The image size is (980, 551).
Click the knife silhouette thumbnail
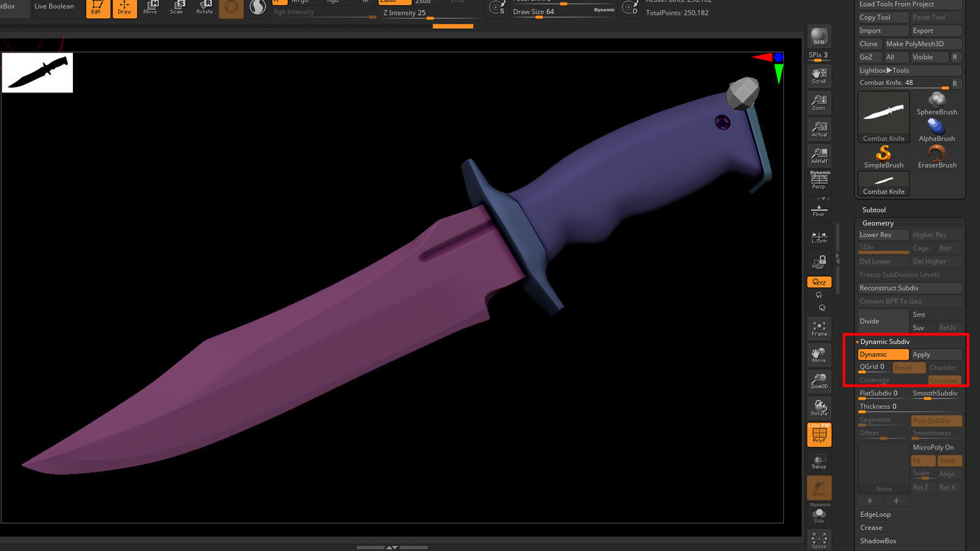37,73
